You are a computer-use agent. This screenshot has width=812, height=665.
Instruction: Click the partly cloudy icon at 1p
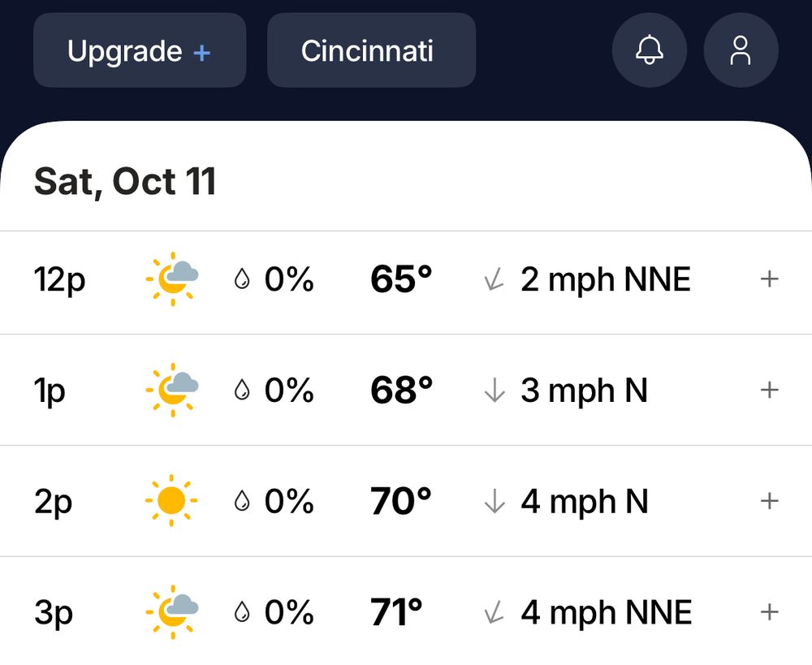[172, 391]
